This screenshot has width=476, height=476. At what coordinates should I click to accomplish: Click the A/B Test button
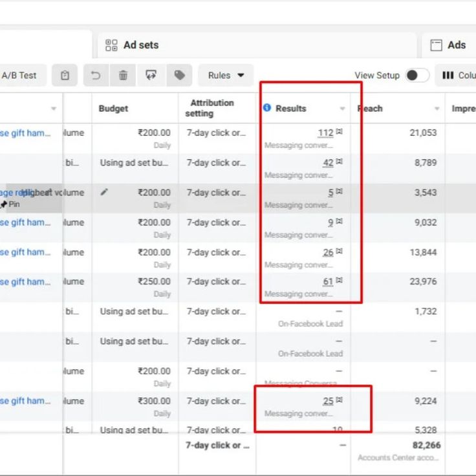point(19,76)
